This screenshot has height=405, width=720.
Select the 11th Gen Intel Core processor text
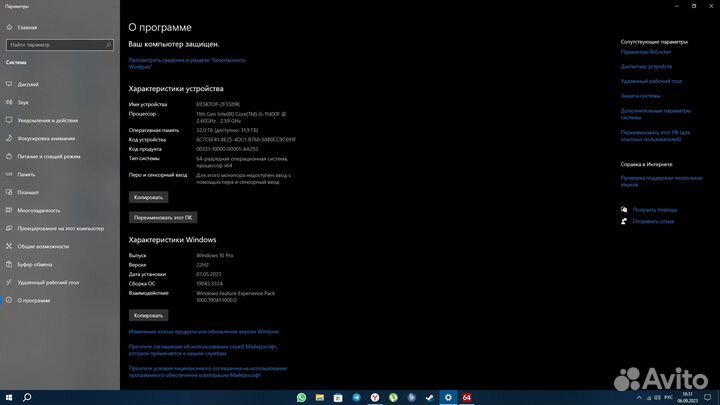coord(241,117)
